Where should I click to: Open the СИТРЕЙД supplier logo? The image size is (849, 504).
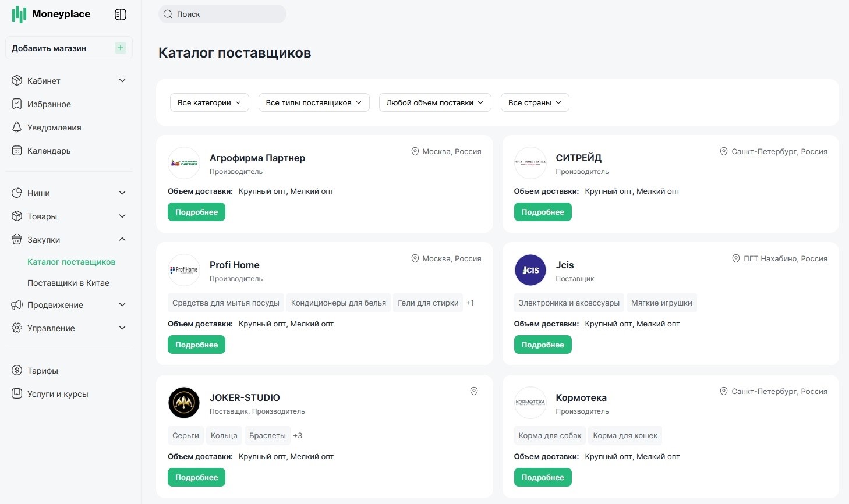[530, 163]
